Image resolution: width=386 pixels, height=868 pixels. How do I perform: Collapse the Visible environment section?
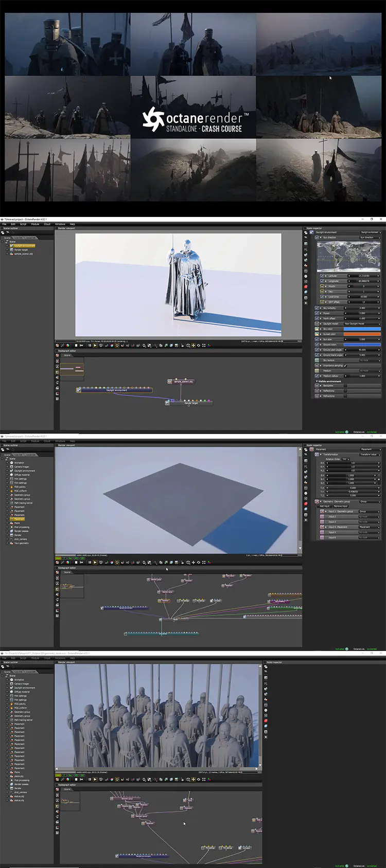pos(317,381)
